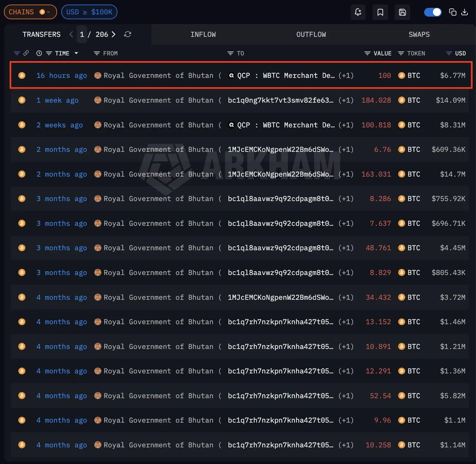Click the download icon
The height and width of the screenshot is (464, 476).
pos(464,12)
